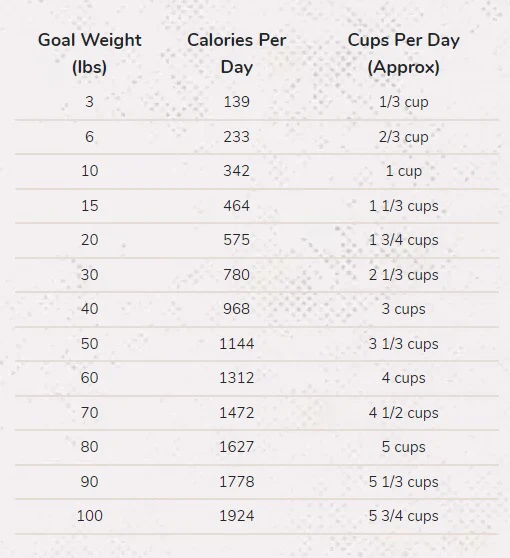Click the 464 calories value
This screenshot has height=558, width=510.
(x=237, y=206)
